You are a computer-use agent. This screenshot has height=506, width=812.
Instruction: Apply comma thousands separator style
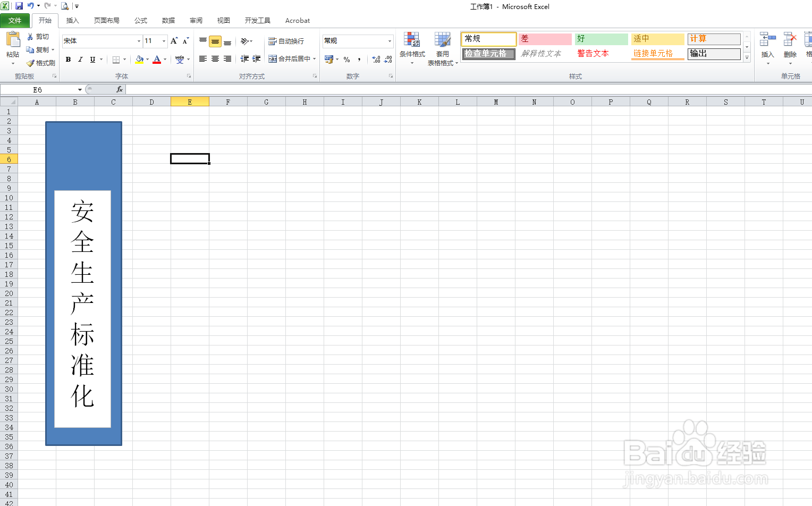click(x=359, y=60)
